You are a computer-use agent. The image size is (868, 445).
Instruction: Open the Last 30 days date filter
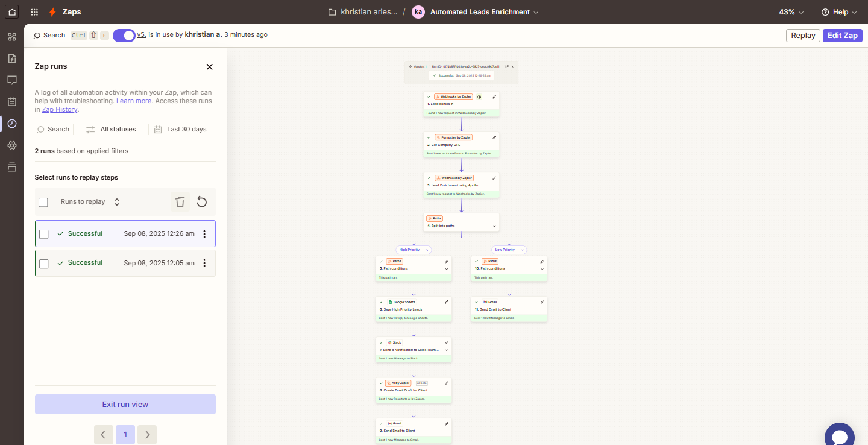[180, 129]
